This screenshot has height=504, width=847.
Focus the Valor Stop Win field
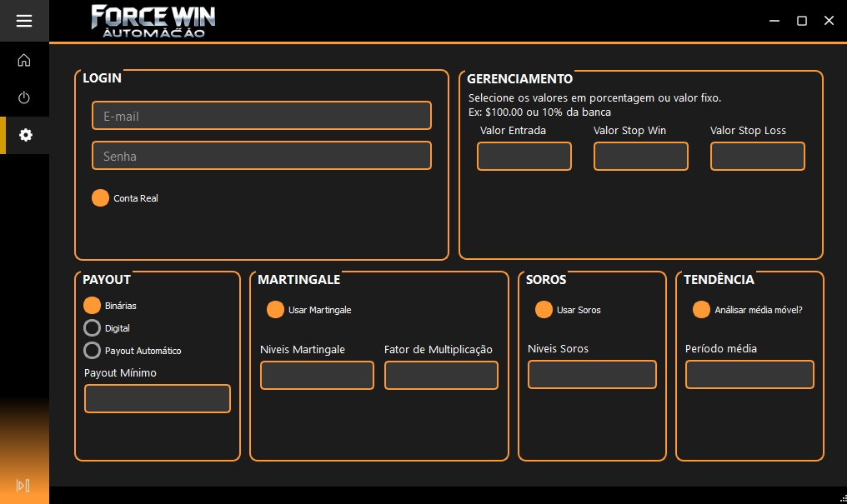click(x=640, y=157)
